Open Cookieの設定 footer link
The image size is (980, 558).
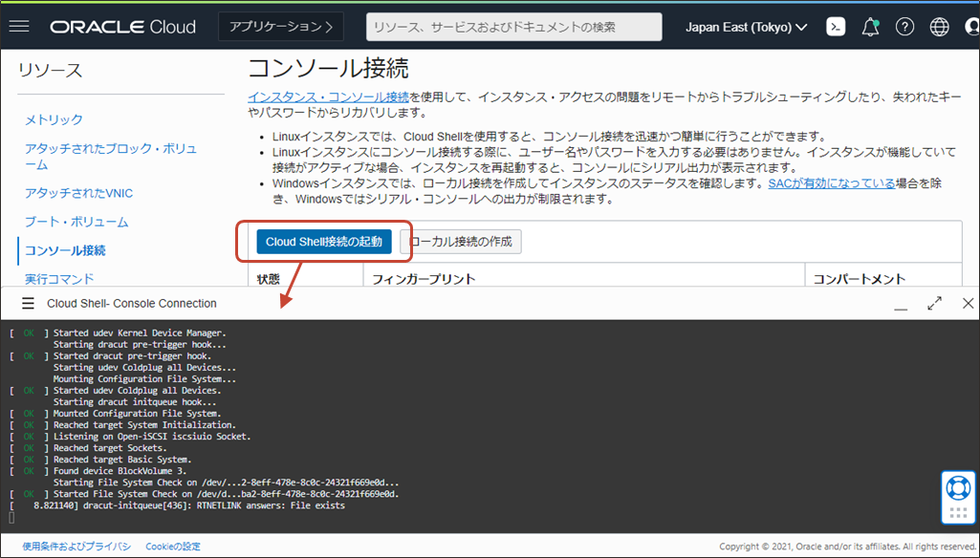(173, 547)
